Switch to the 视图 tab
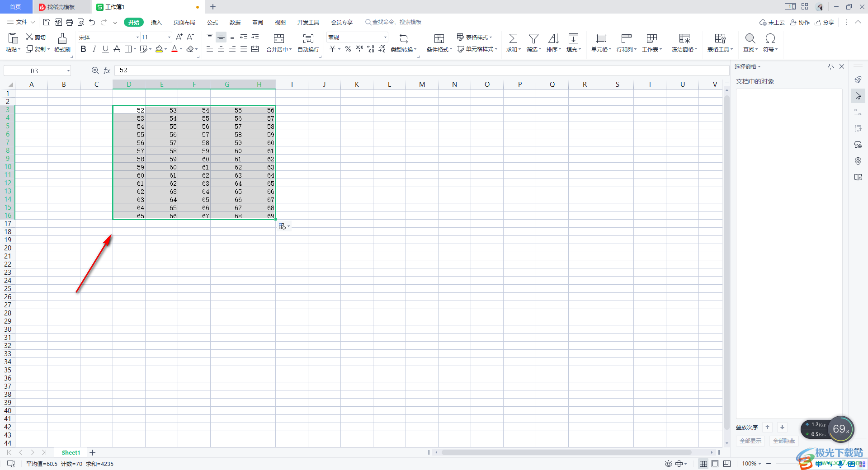Viewport: 868px width, 470px height. (280, 22)
